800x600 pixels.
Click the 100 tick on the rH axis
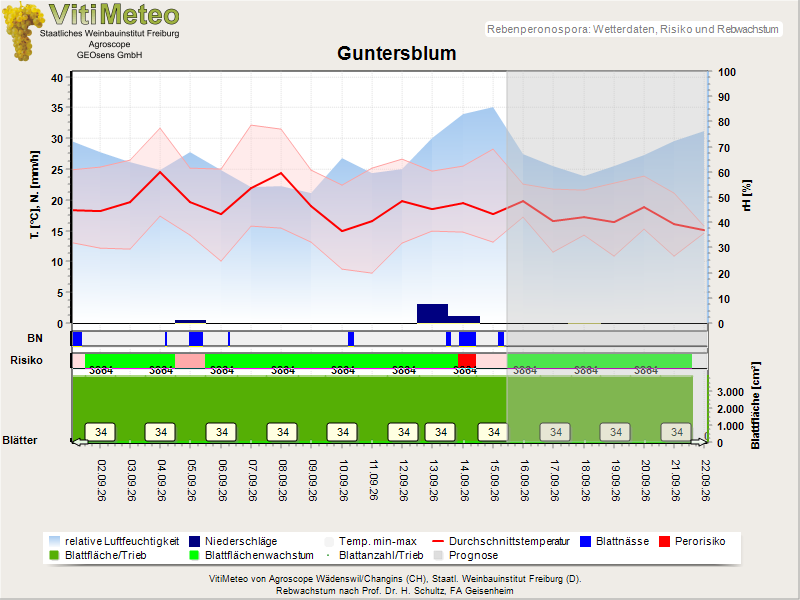tap(727, 72)
